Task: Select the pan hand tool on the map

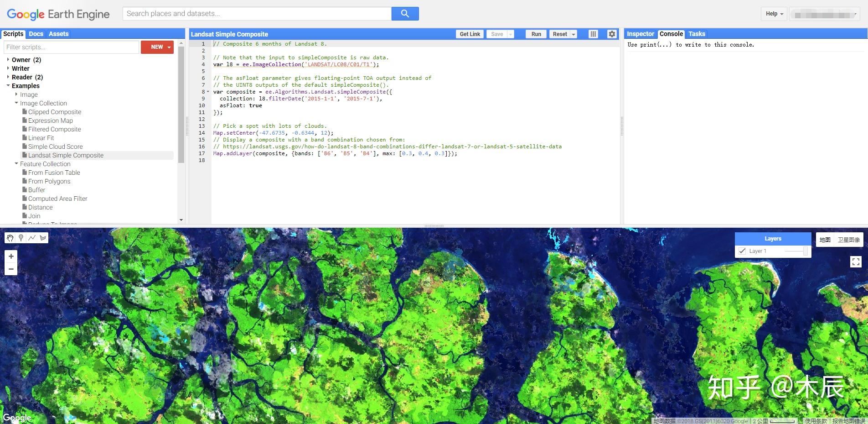Action: point(10,238)
